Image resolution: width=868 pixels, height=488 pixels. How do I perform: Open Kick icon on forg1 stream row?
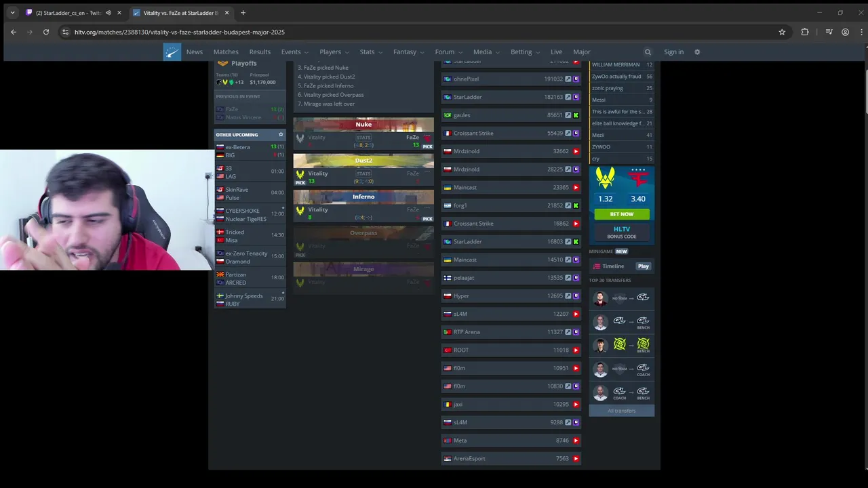coord(576,205)
